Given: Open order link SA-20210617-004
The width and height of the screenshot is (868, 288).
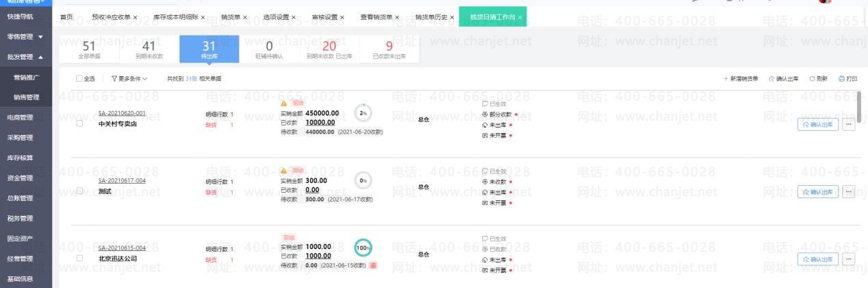Looking at the screenshot, I should (122, 180).
